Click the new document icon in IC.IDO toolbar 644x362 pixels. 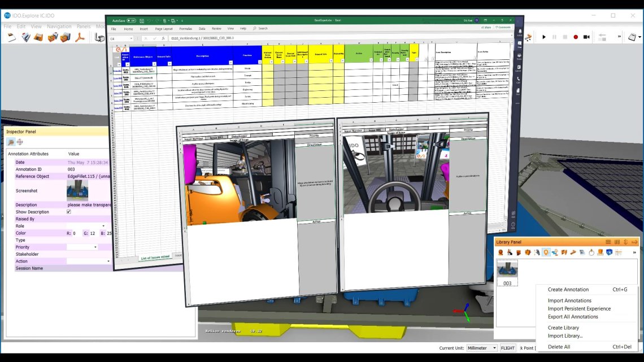click(12, 38)
